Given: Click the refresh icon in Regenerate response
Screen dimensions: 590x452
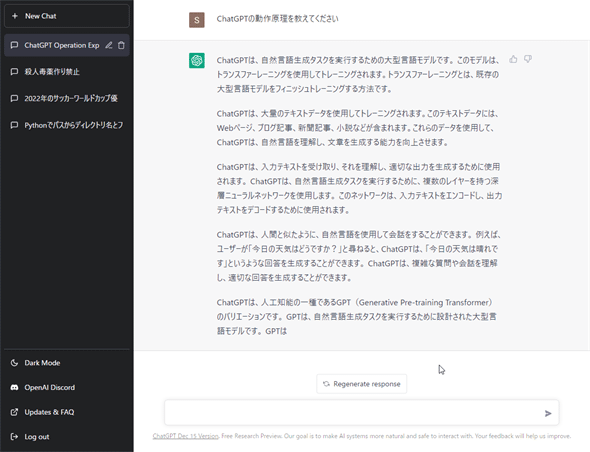Looking at the screenshot, I should (326, 384).
